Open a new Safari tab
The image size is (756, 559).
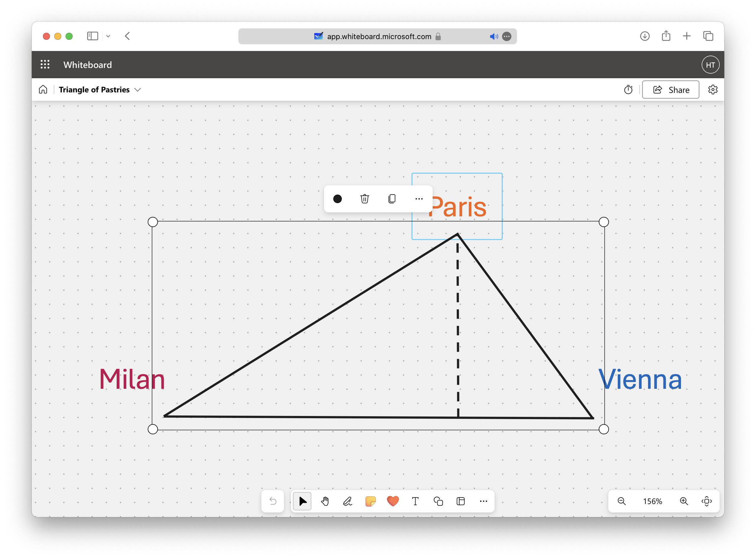point(686,36)
